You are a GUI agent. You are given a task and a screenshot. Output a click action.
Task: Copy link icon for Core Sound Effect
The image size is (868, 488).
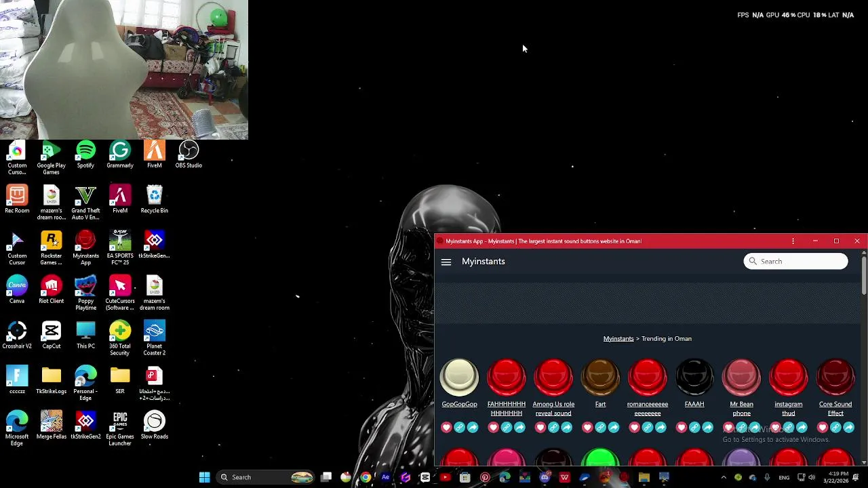coord(835,427)
